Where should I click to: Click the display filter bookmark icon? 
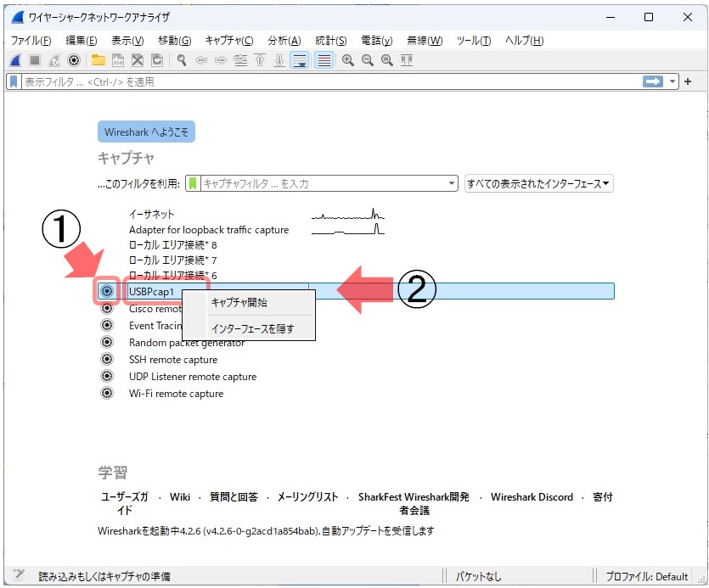coord(14,81)
